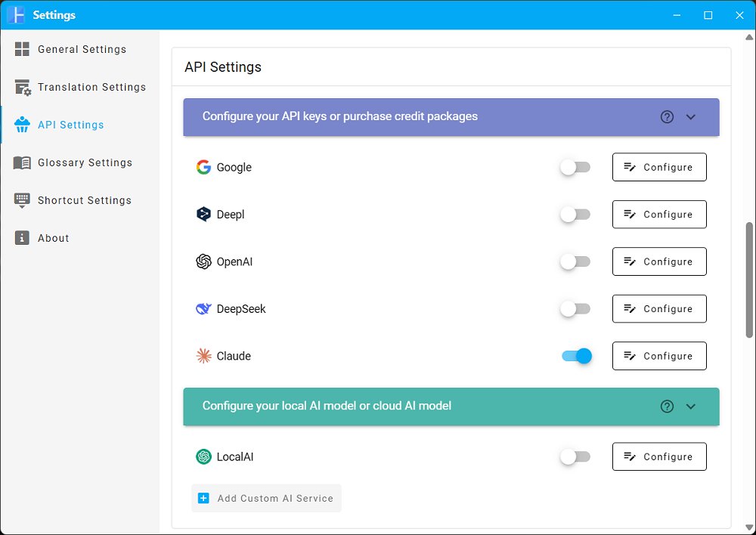Click the "API Settings" page heading
The image size is (756, 535).
click(x=223, y=67)
